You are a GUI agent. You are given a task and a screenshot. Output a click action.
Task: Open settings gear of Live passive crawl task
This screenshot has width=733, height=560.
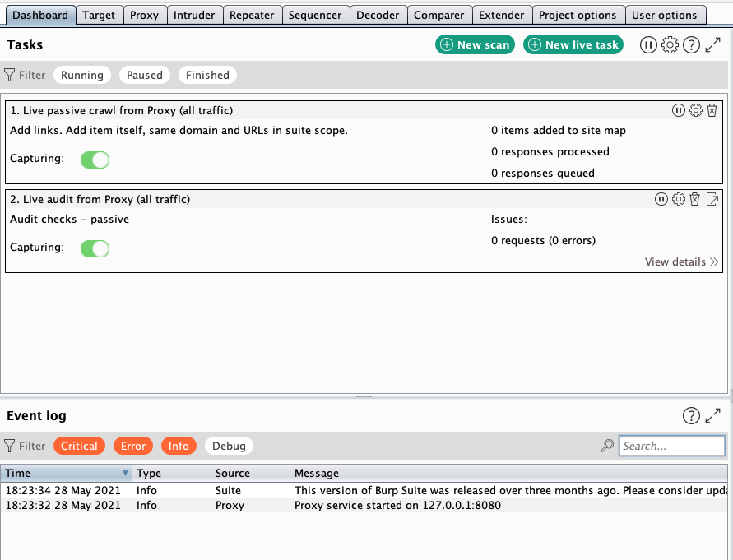[696, 110]
